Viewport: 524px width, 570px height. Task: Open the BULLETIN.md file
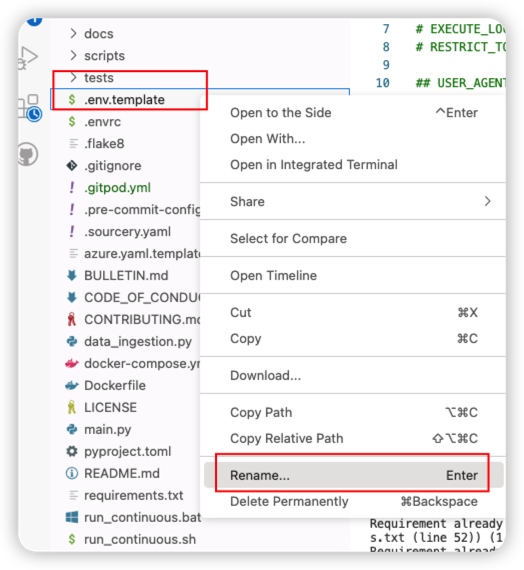126,276
